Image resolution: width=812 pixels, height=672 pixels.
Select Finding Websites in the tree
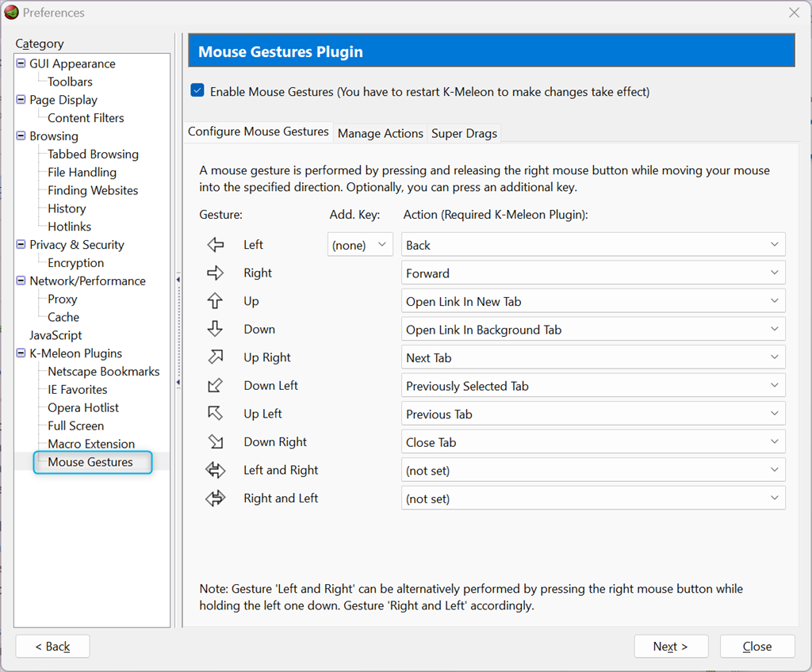pos(93,190)
